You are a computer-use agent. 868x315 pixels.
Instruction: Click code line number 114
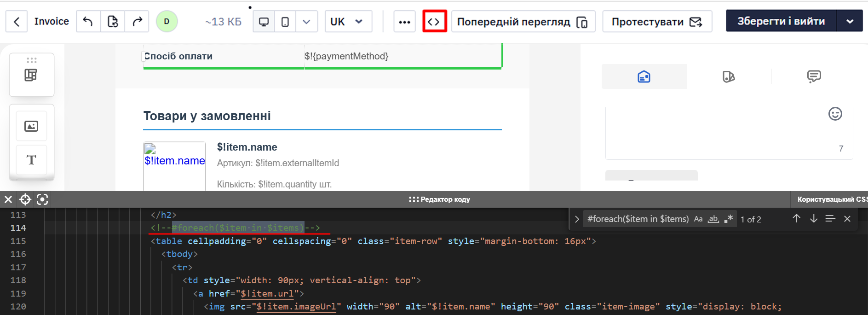pos(18,227)
